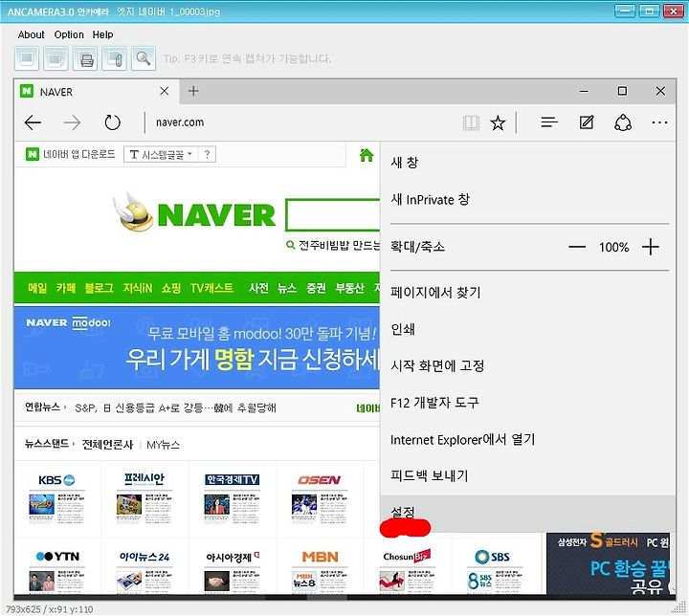The height and width of the screenshot is (616, 689).
Task: Open 지식iN in the green nav bar
Action: coord(138,288)
